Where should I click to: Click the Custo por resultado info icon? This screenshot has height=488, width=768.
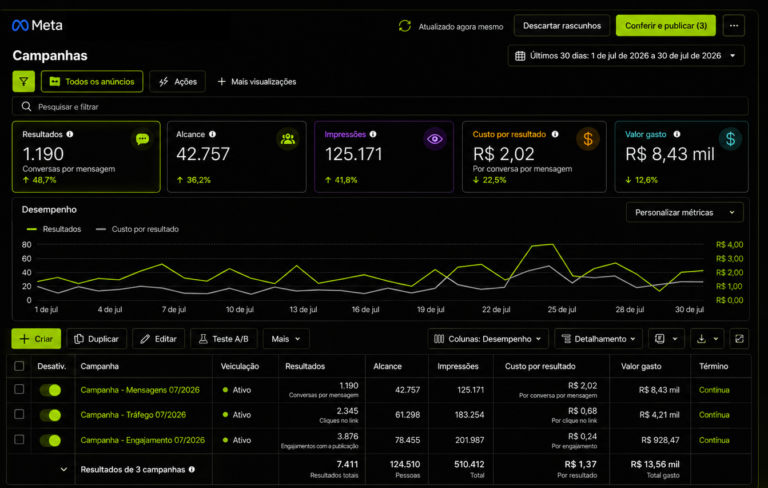pos(555,134)
